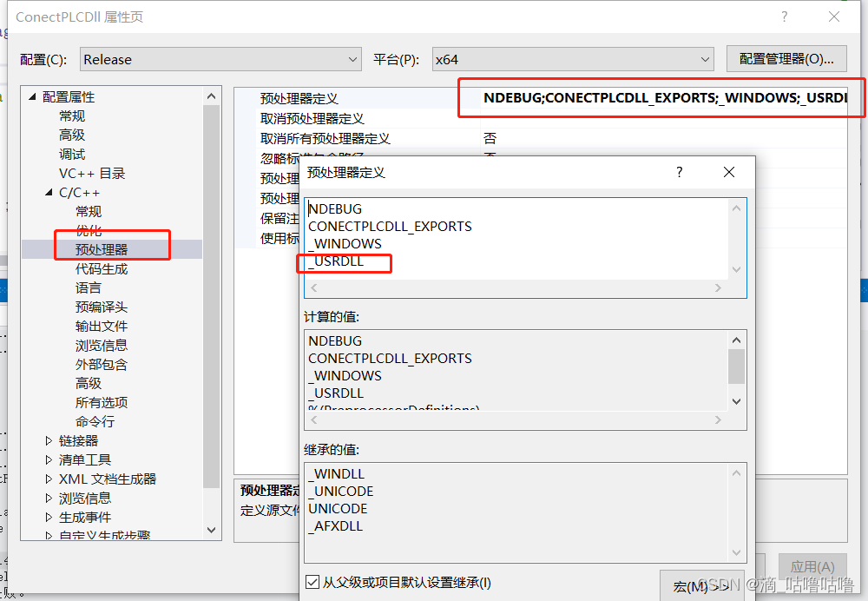Collapse the C/C++ tree node

point(49,193)
